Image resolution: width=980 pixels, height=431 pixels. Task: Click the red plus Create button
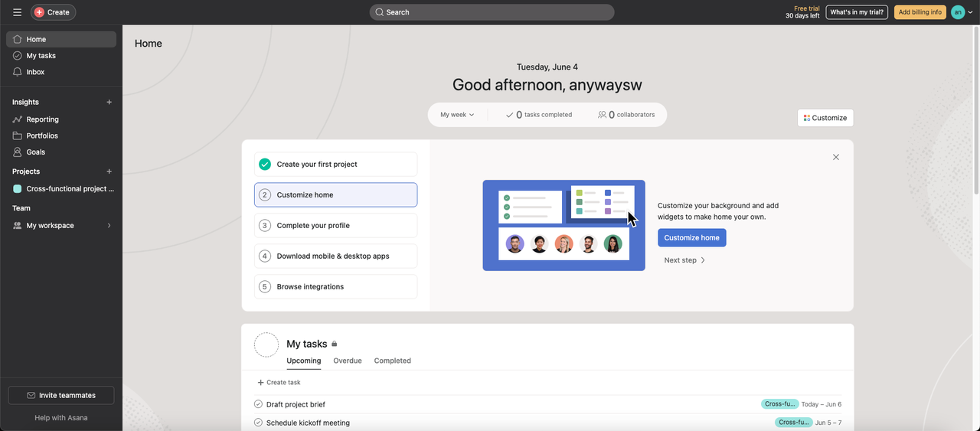pyautogui.click(x=53, y=12)
